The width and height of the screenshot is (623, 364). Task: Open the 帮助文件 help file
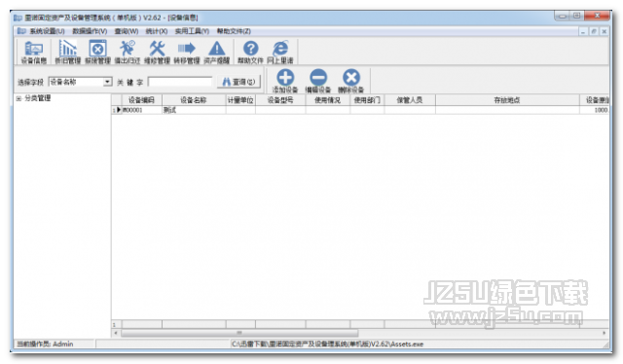[x=250, y=52]
